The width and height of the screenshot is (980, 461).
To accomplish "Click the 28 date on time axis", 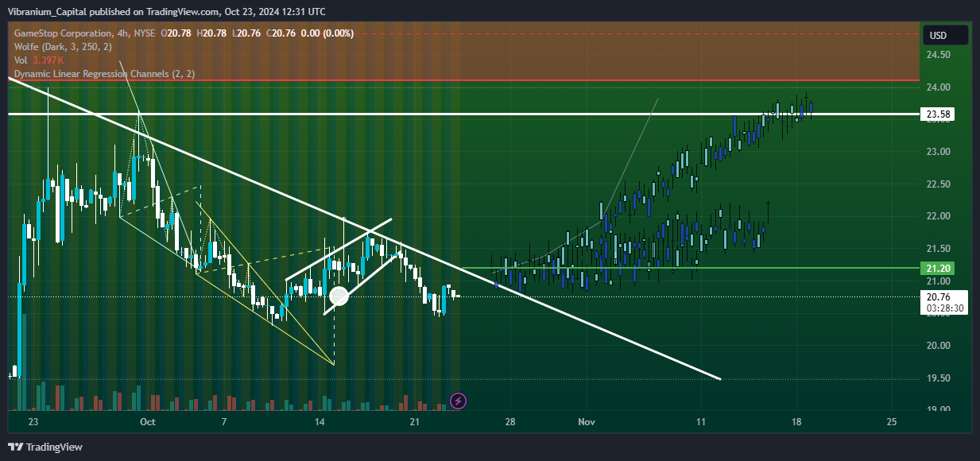I will point(510,421).
